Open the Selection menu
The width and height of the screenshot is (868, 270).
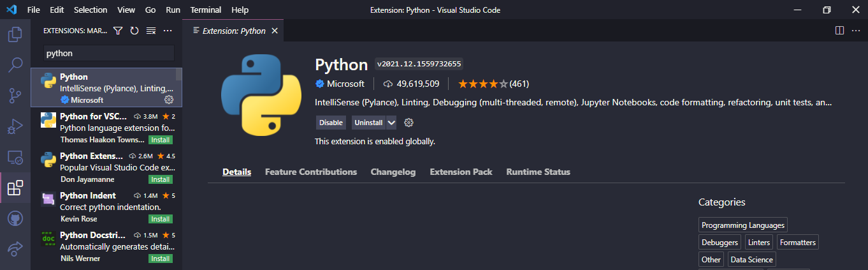coord(90,10)
